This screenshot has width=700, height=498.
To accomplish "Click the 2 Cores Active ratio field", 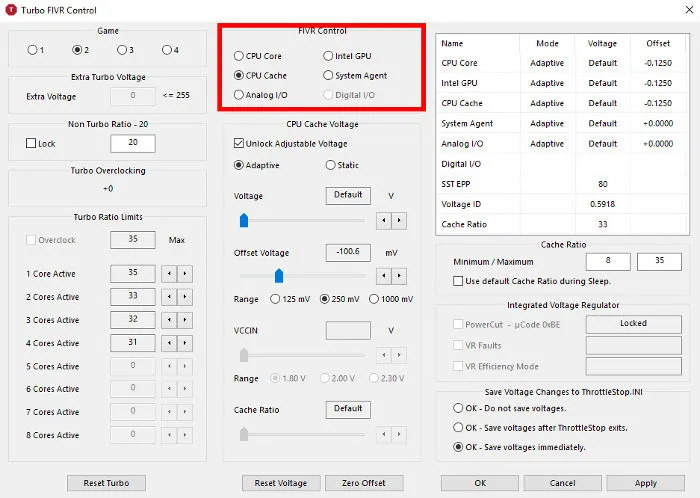I will pyautogui.click(x=133, y=297).
